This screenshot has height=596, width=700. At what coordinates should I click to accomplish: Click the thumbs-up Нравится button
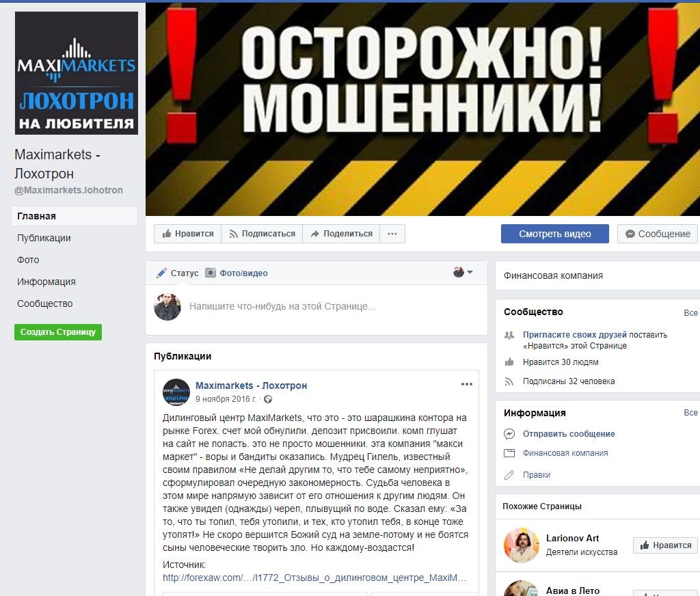[x=187, y=234]
